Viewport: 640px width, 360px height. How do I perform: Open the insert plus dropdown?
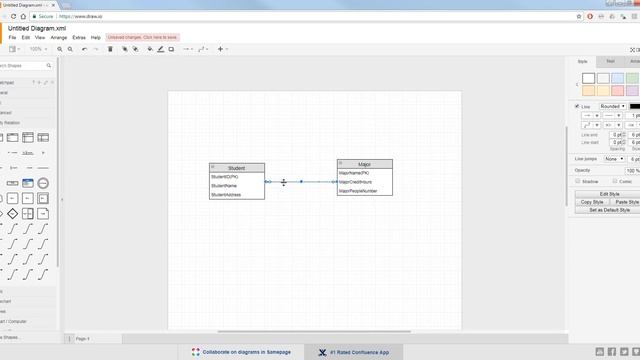click(x=222, y=49)
